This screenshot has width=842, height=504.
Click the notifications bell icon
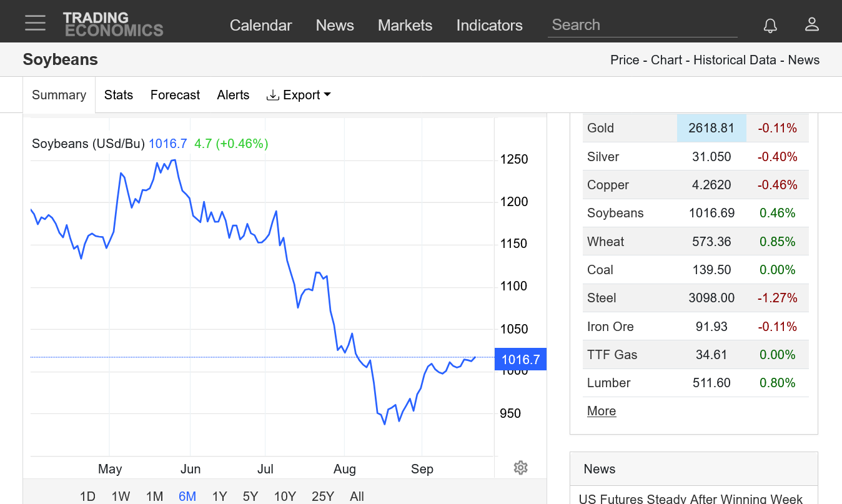point(770,25)
